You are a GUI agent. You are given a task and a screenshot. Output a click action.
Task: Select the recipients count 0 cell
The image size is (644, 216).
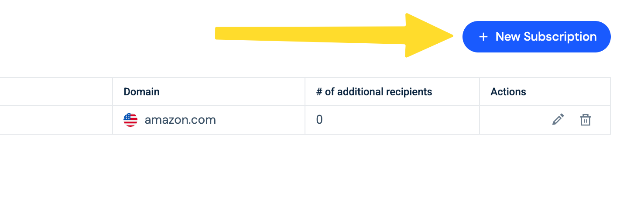tap(392, 120)
